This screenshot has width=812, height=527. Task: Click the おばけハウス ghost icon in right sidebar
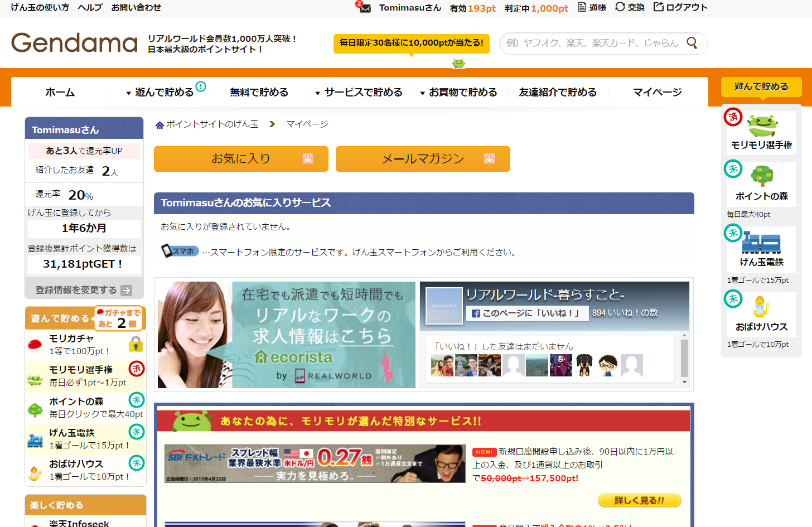(x=761, y=307)
